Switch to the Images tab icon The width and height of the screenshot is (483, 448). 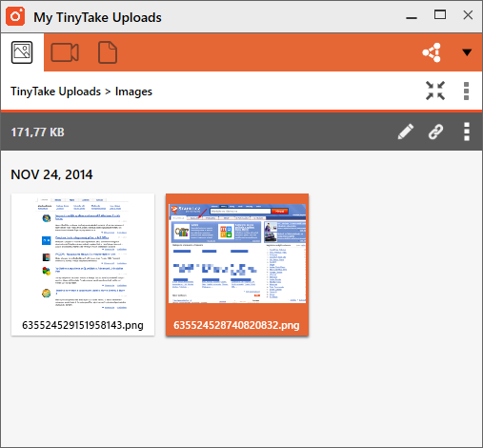click(22, 52)
